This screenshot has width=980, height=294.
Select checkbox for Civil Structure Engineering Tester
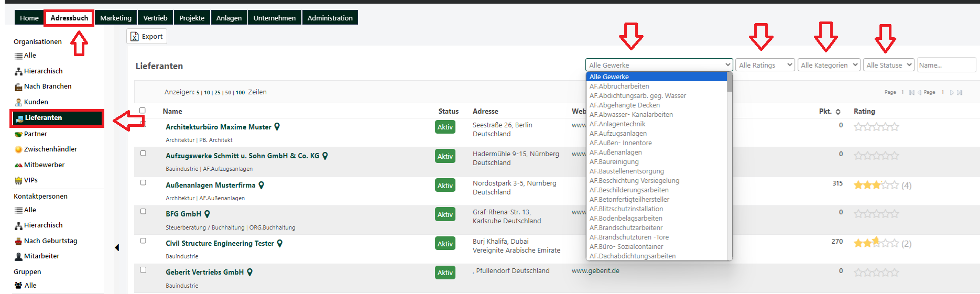click(x=143, y=241)
